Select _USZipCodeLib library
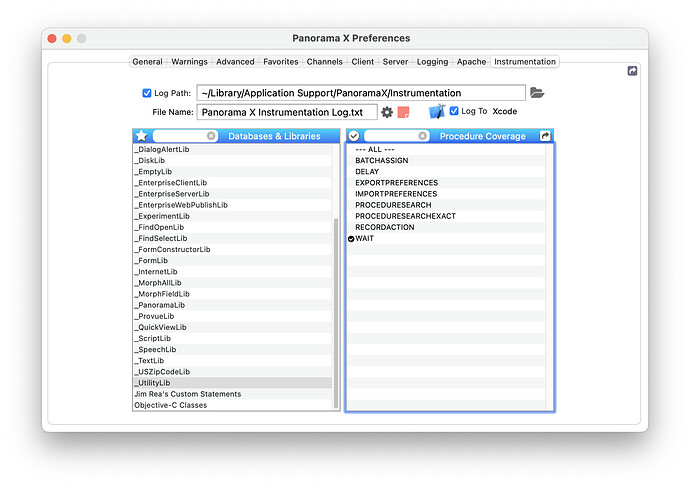 (x=232, y=372)
